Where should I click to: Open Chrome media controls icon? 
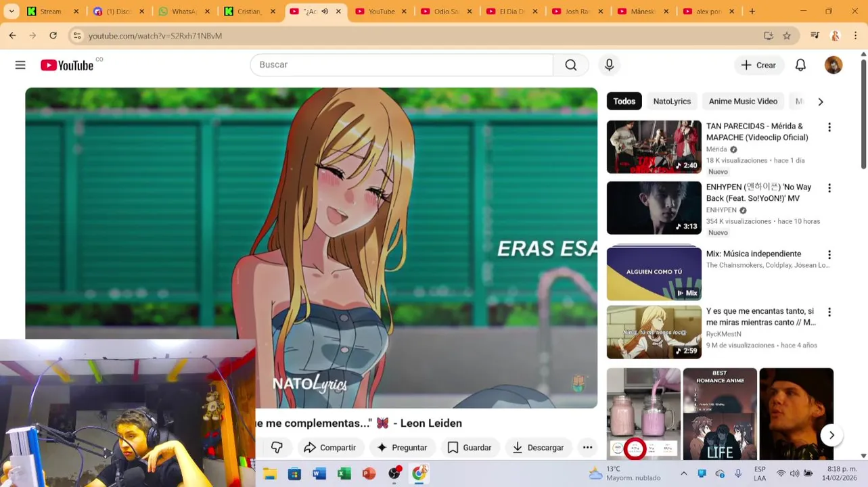815,35
